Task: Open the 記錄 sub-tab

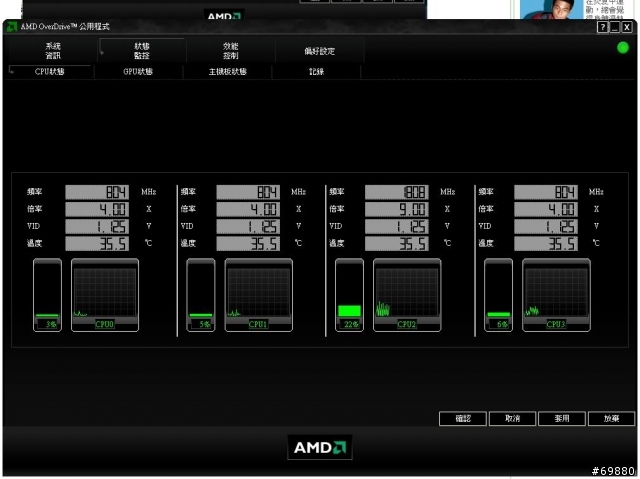Action: [316, 71]
